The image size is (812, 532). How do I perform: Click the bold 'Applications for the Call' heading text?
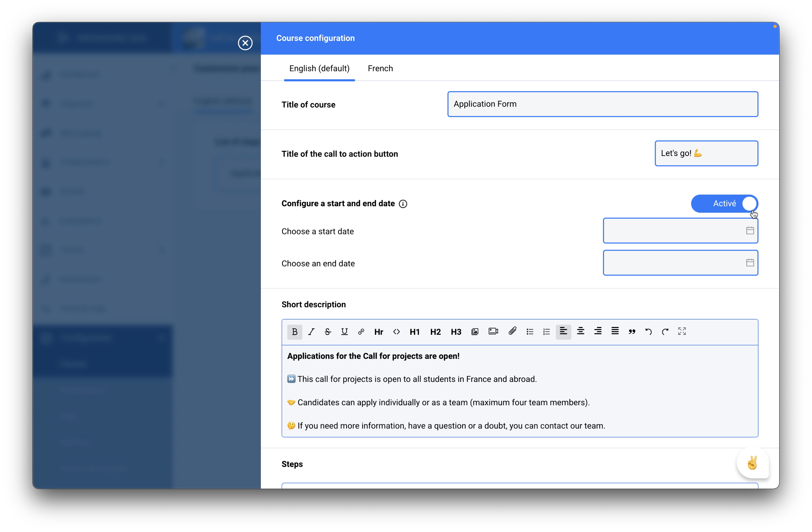coord(373,356)
